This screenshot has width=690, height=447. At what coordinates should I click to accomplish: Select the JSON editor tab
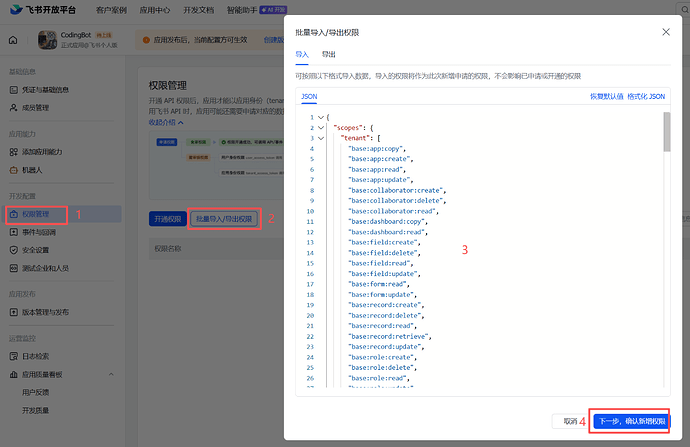[x=309, y=96]
